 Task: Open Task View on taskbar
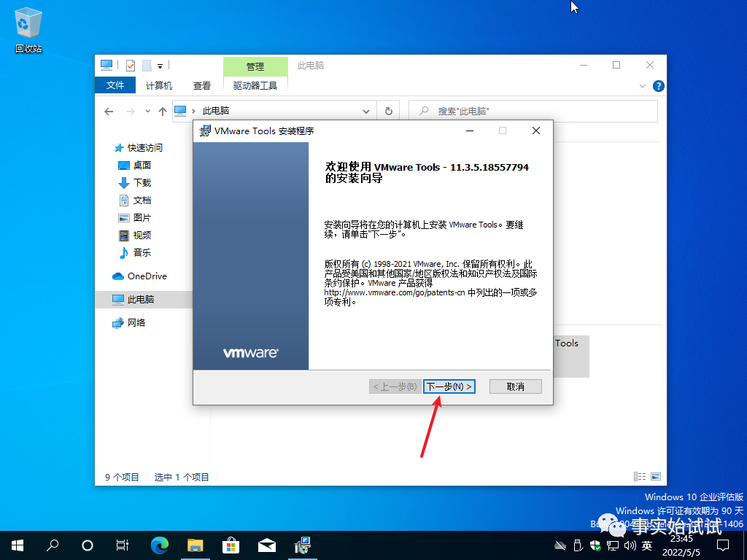pyautogui.click(x=123, y=545)
